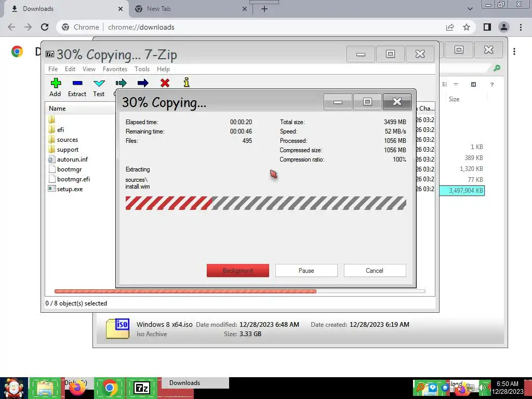
Task: Click the Test checkmark icon in 7-Zip
Action: pyautogui.click(x=99, y=83)
